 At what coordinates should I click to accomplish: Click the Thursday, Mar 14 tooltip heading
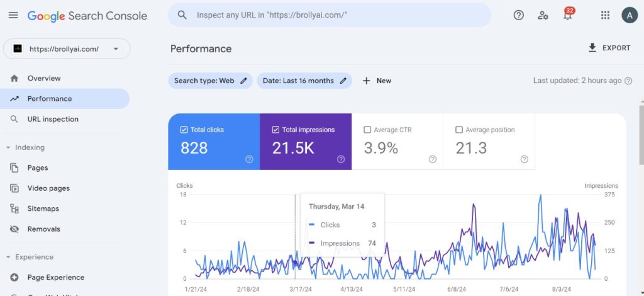336,207
